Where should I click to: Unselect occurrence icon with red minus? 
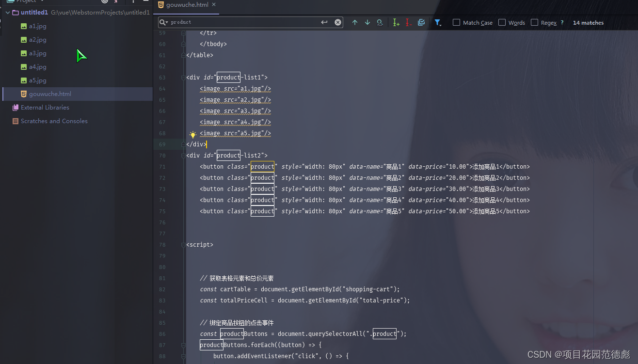pos(408,22)
